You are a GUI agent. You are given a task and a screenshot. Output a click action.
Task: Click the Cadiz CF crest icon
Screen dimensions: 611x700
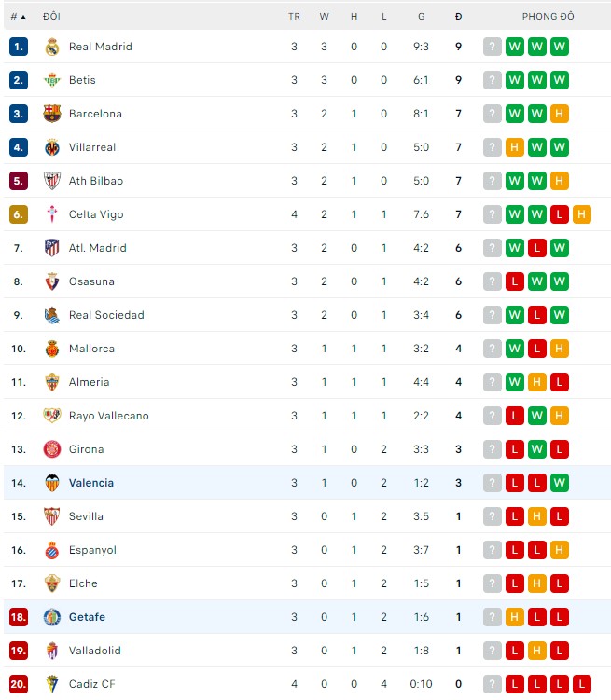tap(52, 684)
